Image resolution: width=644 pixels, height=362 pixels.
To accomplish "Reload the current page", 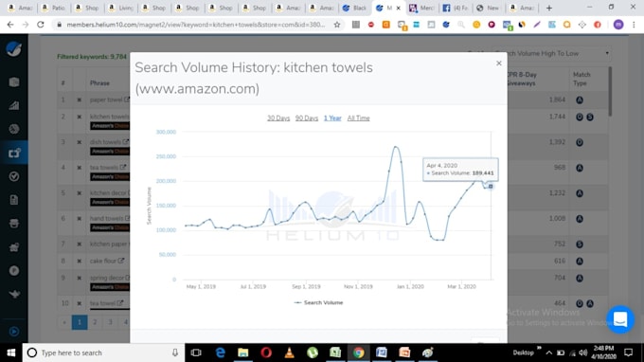I will tap(40, 25).
